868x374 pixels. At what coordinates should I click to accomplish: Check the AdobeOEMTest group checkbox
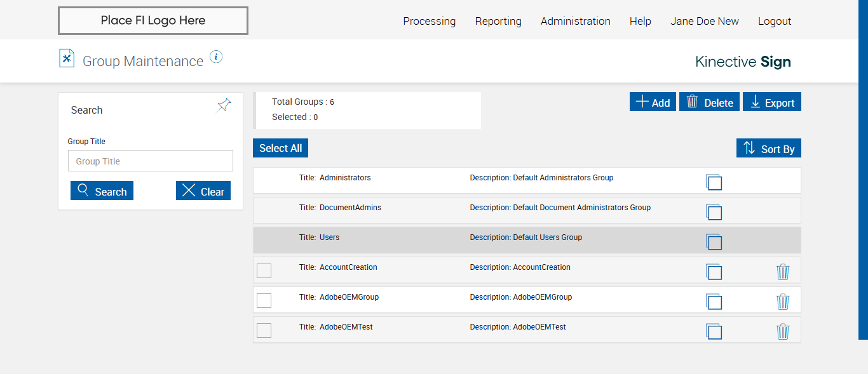click(x=264, y=331)
